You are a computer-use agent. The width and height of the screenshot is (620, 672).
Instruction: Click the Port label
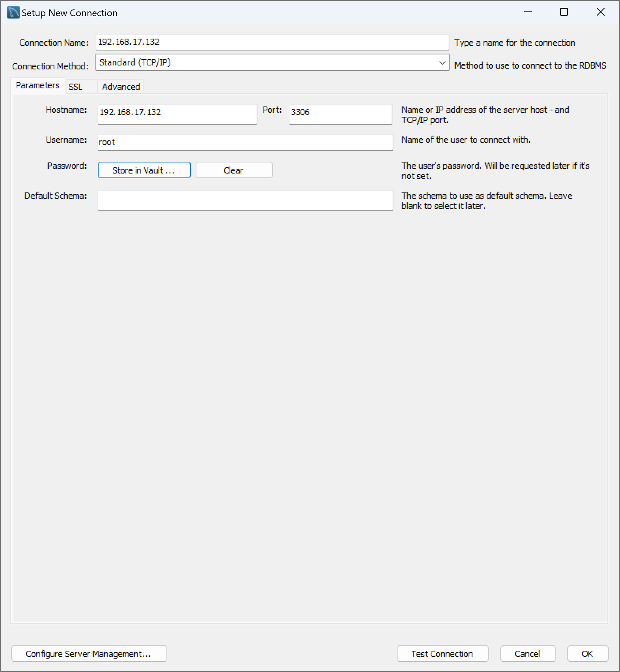272,110
